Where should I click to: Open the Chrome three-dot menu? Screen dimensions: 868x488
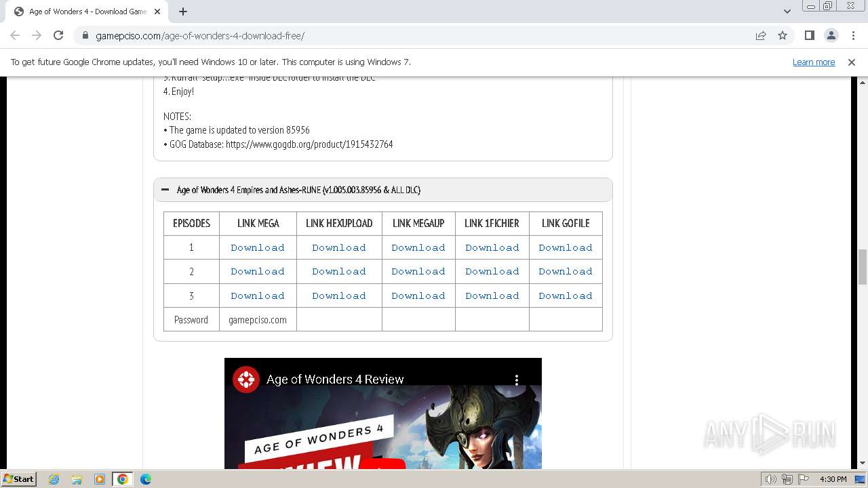(853, 35)
